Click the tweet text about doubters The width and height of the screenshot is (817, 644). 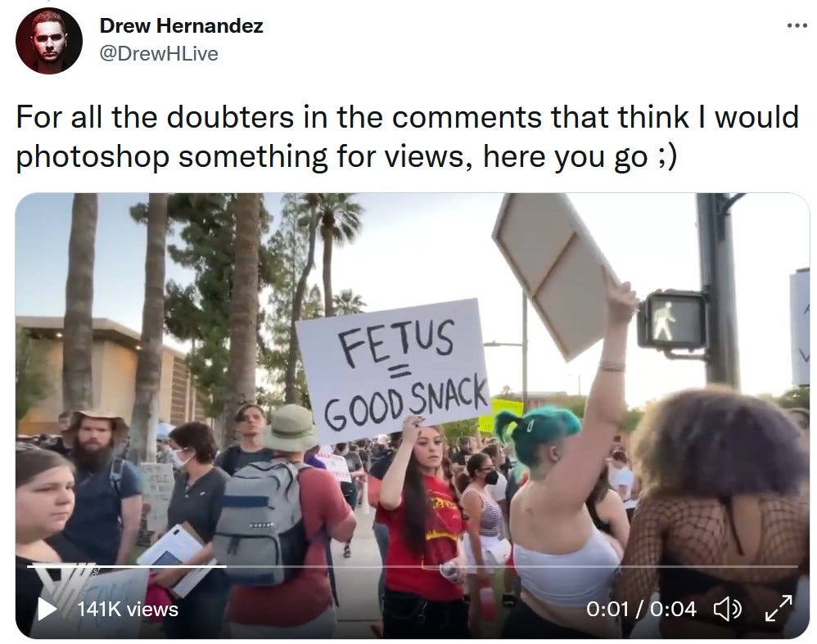pyautogui.click(x=407, y=137)
